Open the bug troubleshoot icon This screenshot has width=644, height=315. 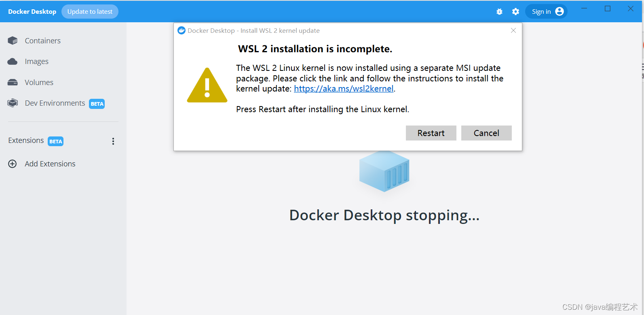point(499,12)
